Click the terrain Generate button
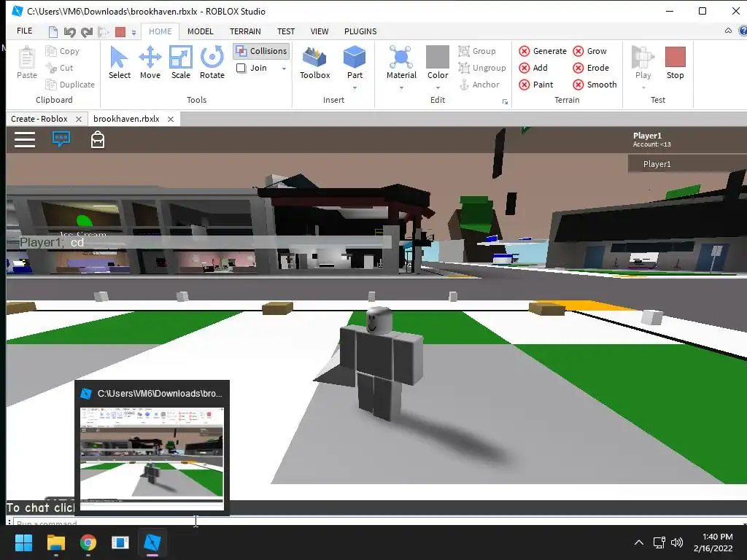This screenshot has height=560, width=747. tap(543, 51)
